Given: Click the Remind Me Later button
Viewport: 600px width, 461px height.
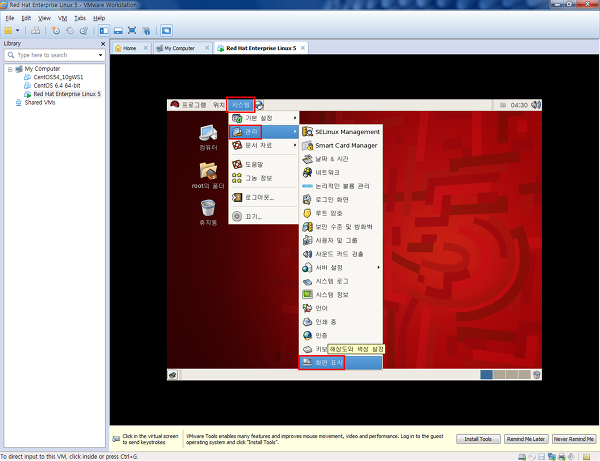Looking at the screenshot, I should (x=526, y=439).
